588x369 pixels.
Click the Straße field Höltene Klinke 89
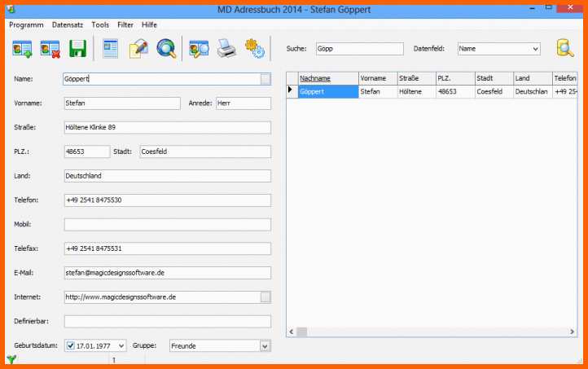[167, 128]
